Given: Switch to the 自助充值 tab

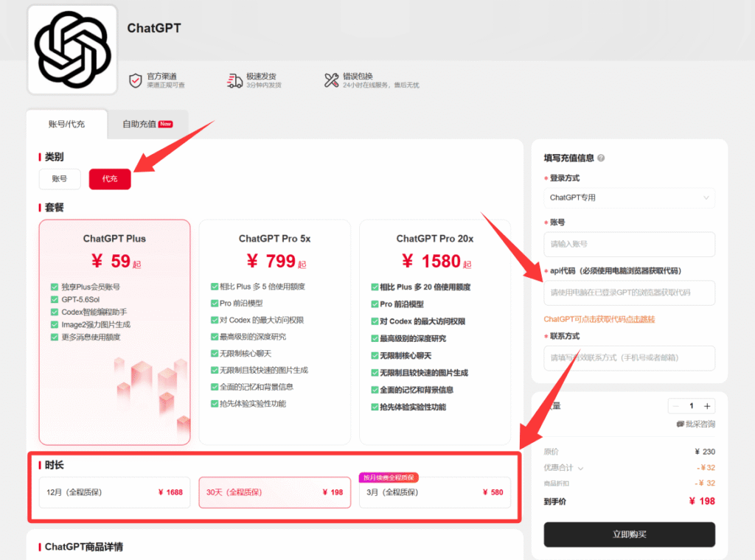Looking at the screenshot, I should point(147,124).
